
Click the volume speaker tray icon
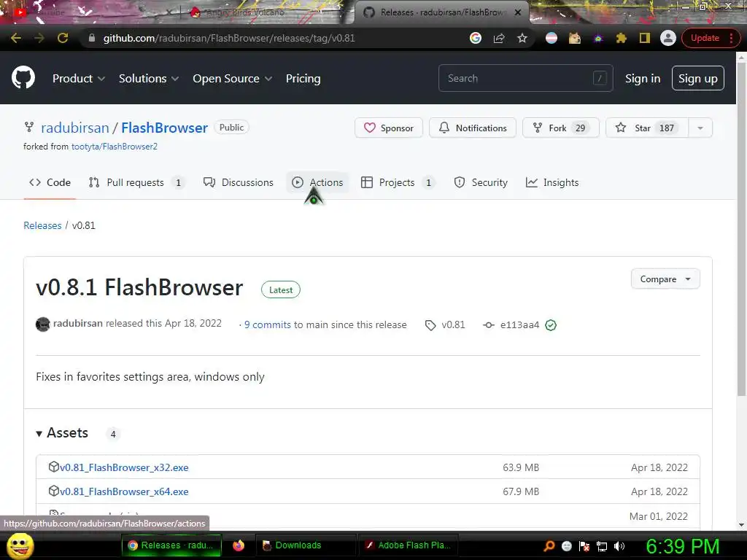point(619,546)
